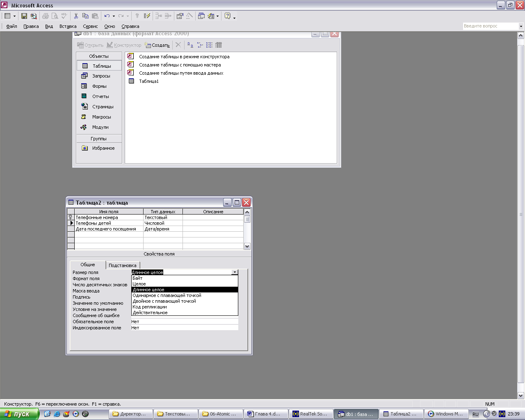This screenshot has height=420, width=525.
Task: Click icon for creating table by entering data
Action: pyautogui.click(x=130, y=73)
